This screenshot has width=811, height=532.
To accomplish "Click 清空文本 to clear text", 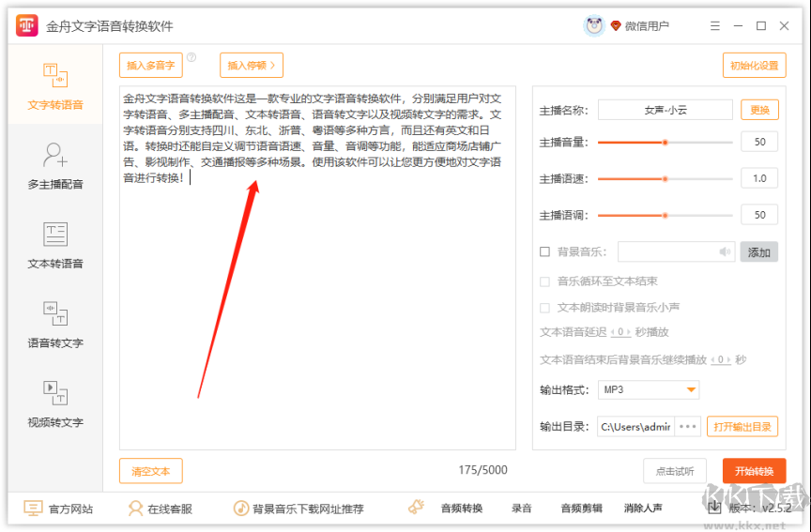I will pyautogui.click(x=150, y=471).
